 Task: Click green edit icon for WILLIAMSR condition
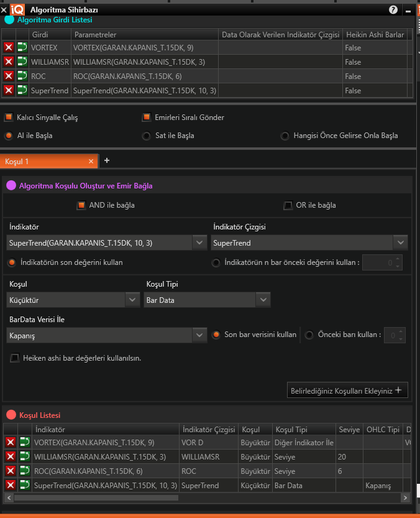[25, 456]
